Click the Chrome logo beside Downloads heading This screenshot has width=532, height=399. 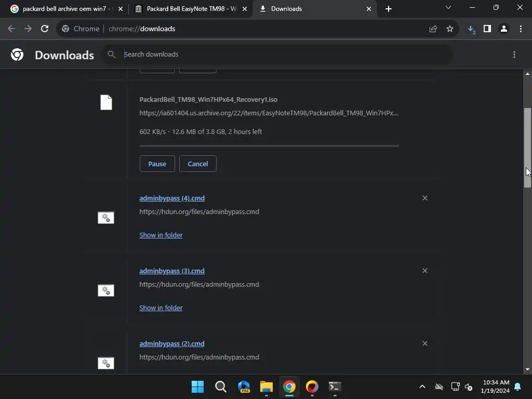[17, 55]
